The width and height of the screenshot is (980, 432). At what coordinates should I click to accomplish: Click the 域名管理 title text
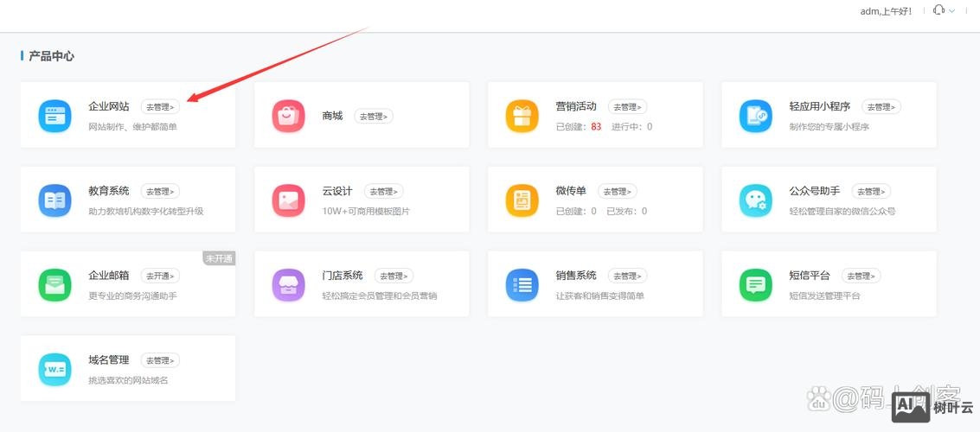(x=109, y=359)
